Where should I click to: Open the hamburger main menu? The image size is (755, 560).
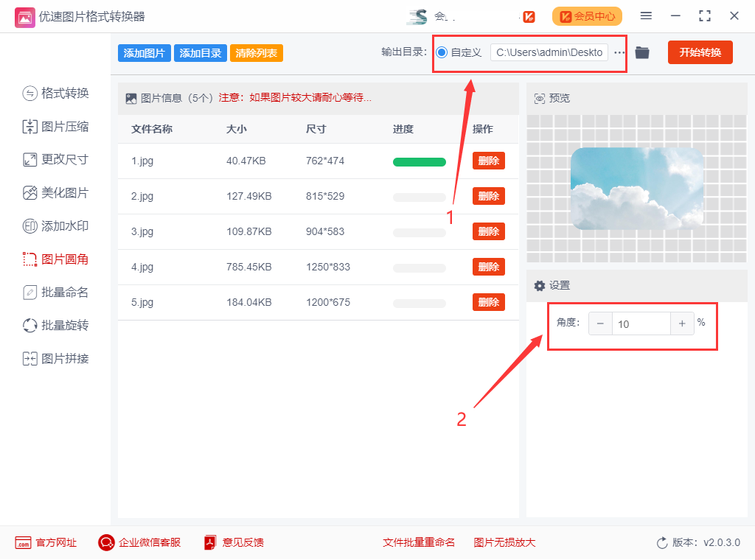pyautogui.click(x=646, y=16)
